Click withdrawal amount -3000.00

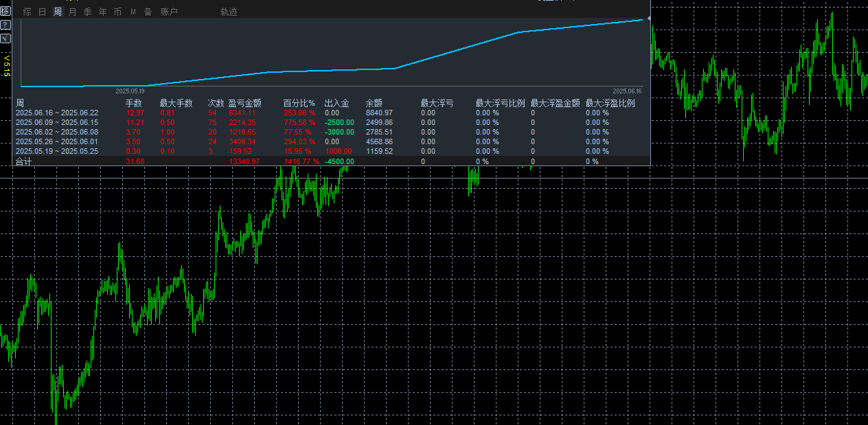340,132
